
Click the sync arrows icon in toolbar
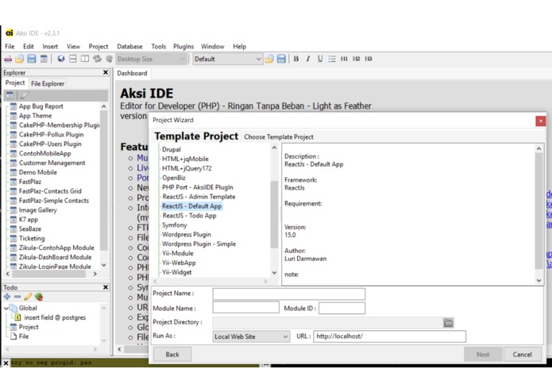click(97, 59)
